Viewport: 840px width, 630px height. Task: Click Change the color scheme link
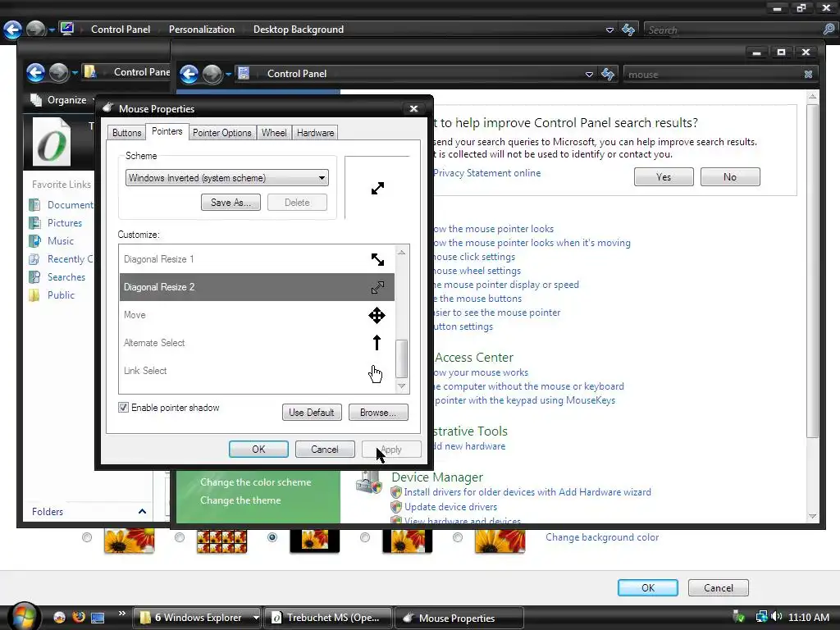click(x=256, y=482)
